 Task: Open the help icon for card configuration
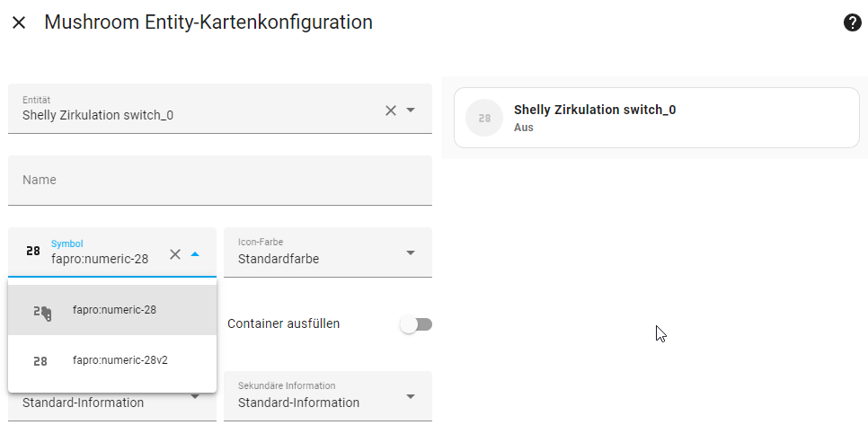853,22
